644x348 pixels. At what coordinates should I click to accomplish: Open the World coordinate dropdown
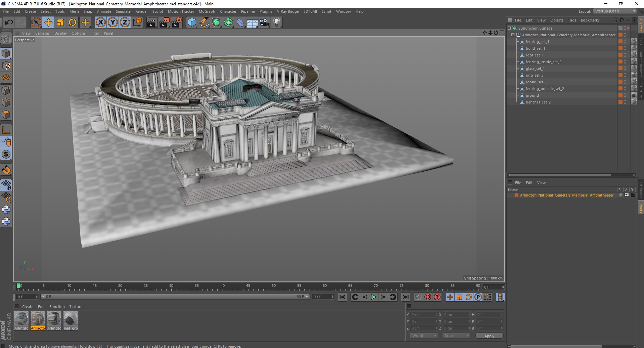424,336
